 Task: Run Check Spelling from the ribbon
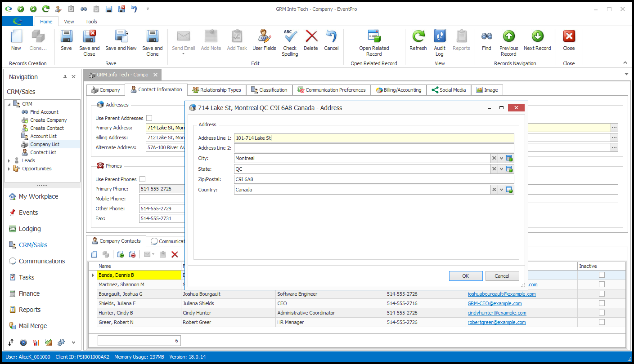(290, 43)
